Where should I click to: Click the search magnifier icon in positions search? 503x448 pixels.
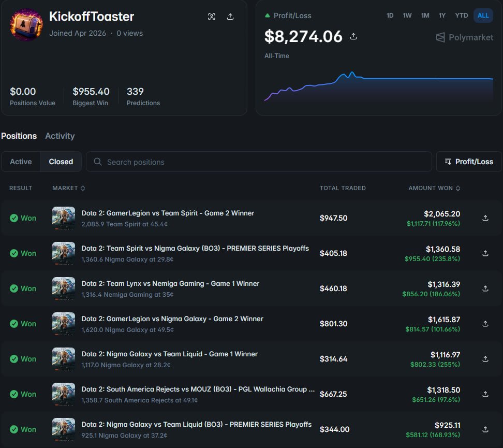tap(98, 162)
